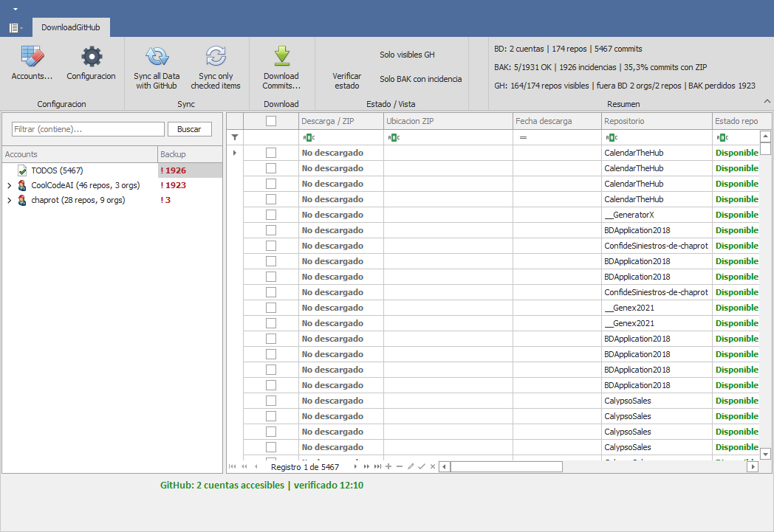Open ABC filter operator for Ubicacion ZIP
The width and height of the screenshot is (774, 532).
point(394,137)
